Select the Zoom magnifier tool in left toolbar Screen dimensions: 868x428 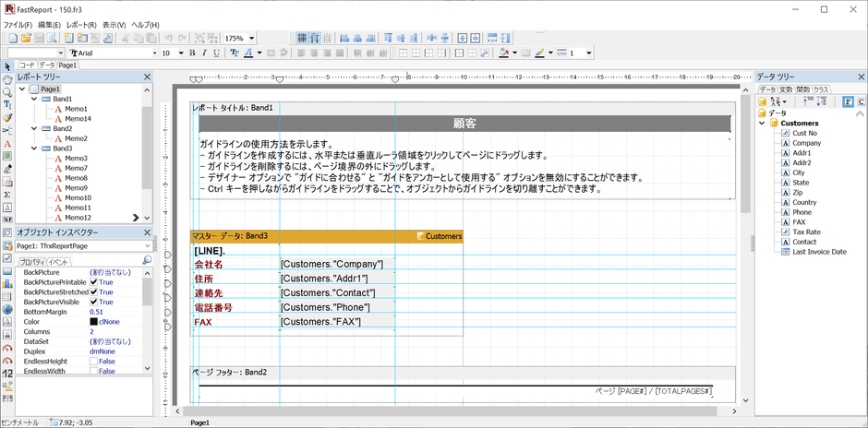pos(7,92)
